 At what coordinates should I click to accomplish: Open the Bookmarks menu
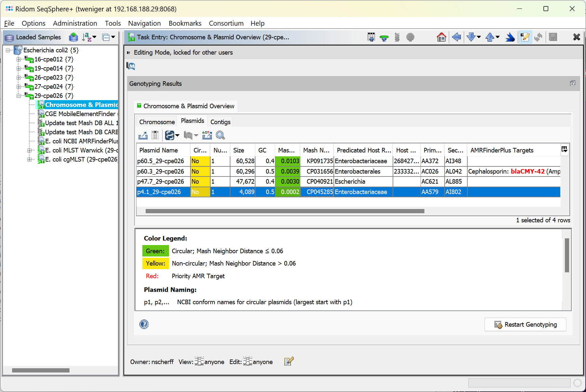coord(185,23)
